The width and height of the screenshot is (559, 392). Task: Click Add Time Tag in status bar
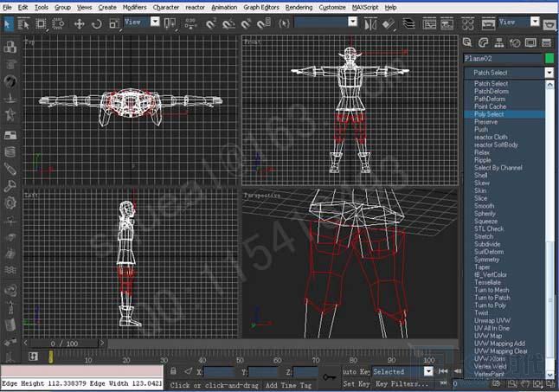[288, 385]
